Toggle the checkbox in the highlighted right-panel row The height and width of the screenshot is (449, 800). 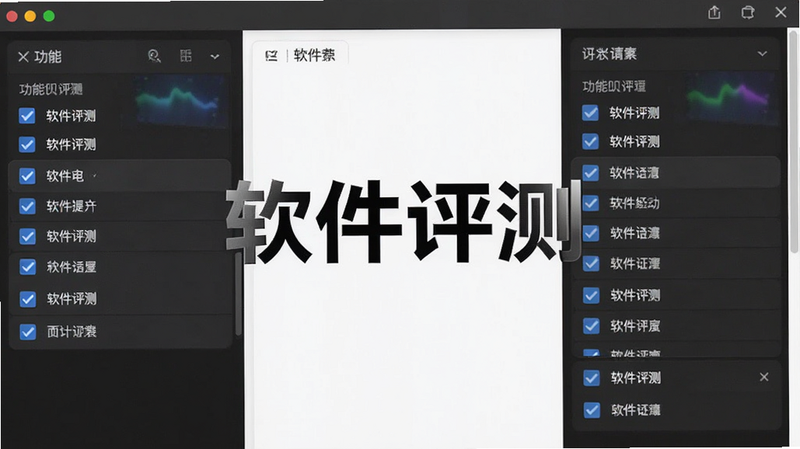coord(591,173)
